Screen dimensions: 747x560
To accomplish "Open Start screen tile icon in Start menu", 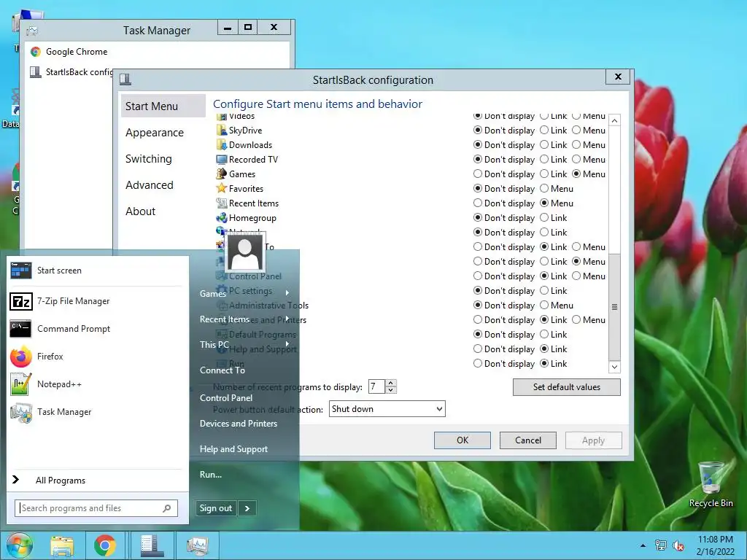I will point(21,271).
